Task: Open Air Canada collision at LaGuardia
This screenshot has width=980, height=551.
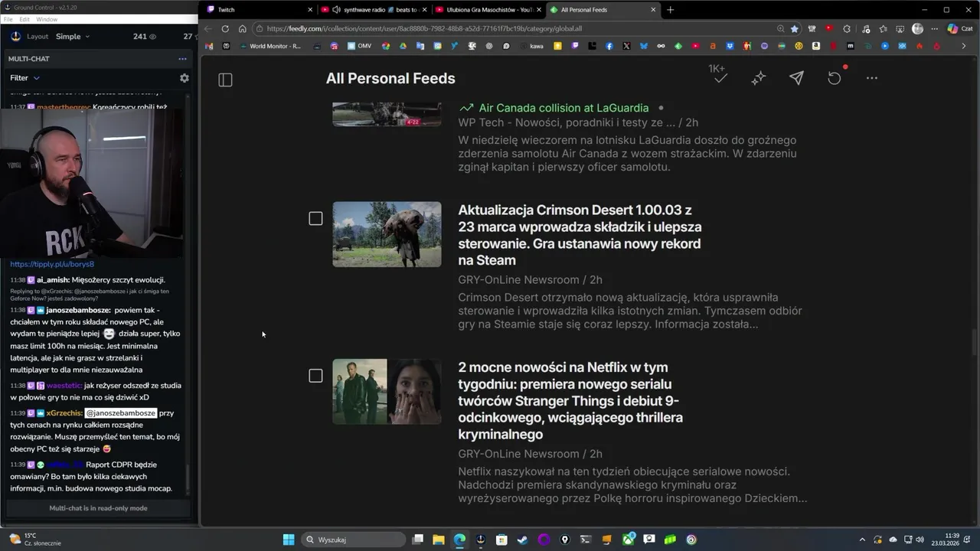Action: pos(563,108)
